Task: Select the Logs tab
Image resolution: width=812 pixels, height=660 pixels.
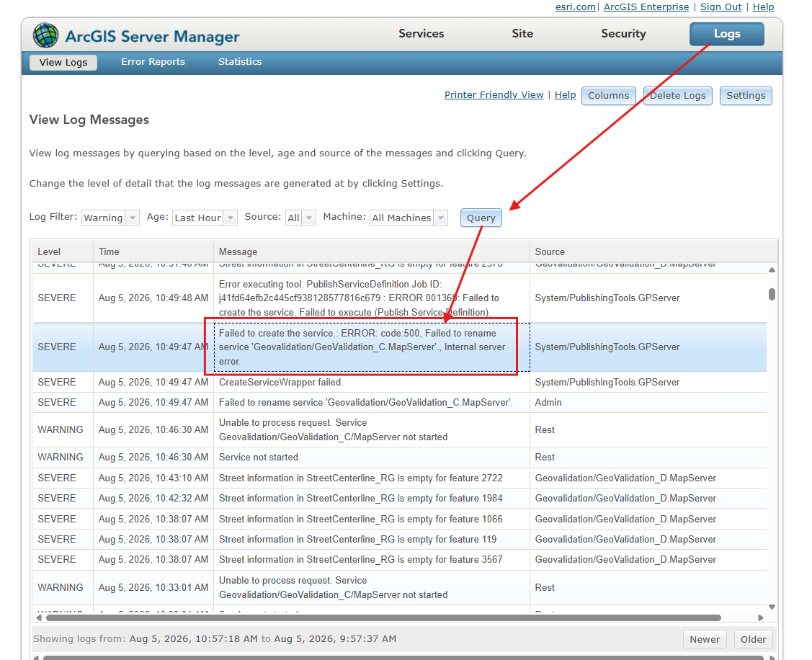Action: point(726,34)
